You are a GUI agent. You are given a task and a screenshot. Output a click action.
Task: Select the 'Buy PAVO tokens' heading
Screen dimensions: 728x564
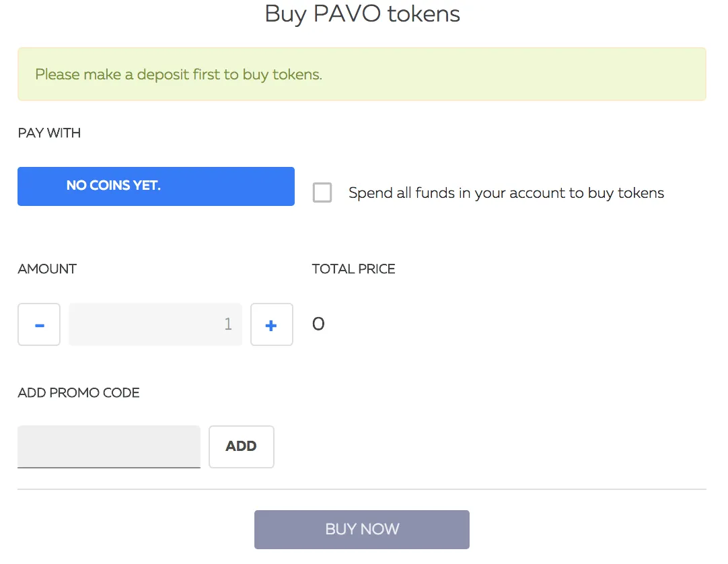tap(362, 14)
